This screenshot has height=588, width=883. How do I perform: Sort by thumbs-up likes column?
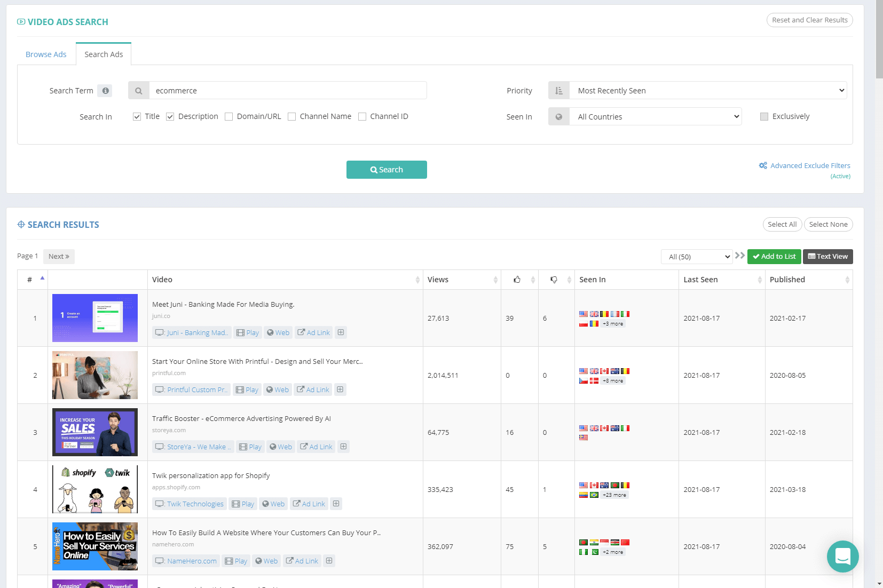[517, 280]
